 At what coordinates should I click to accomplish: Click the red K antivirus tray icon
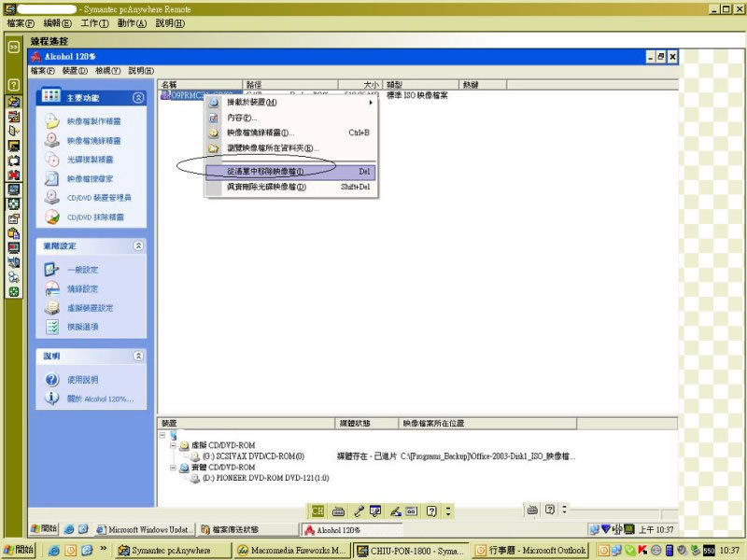click(x=642, y=550)
